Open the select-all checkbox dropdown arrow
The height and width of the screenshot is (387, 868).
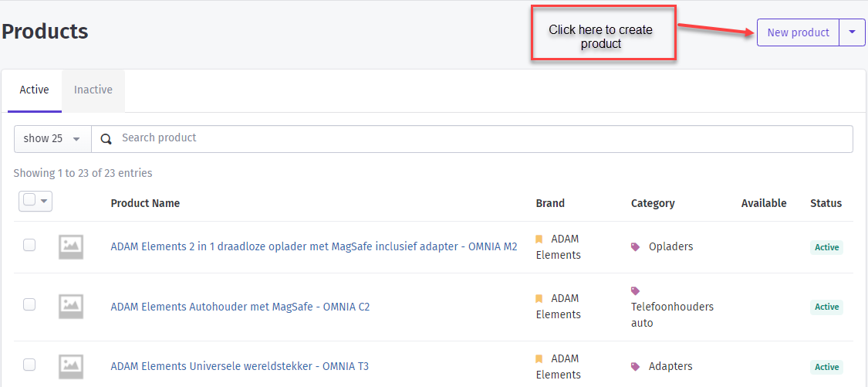pyautogui.click(x=44, y=200)
